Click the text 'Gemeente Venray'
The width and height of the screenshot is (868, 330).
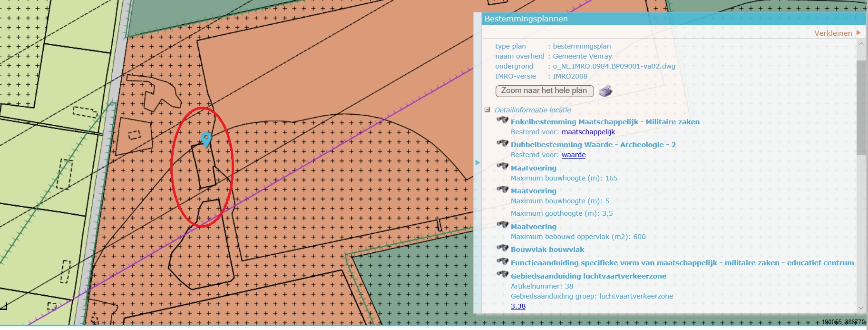[582, 56]
